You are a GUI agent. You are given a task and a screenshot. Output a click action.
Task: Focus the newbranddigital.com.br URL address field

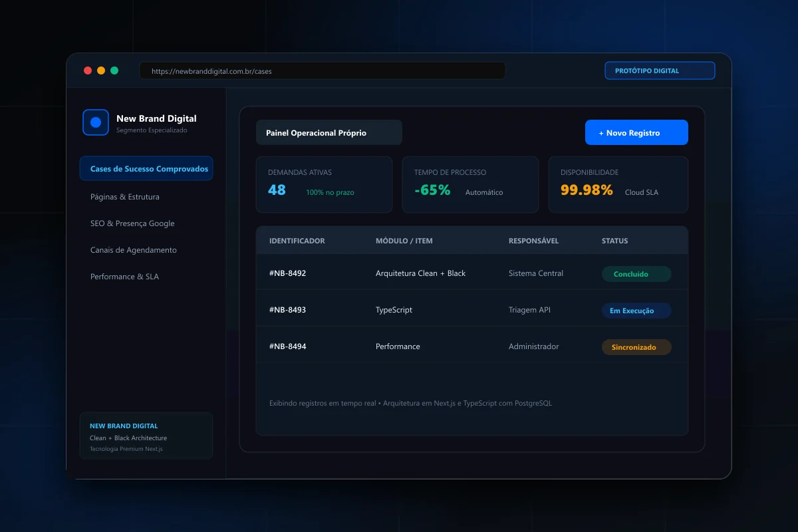point(323,70)
